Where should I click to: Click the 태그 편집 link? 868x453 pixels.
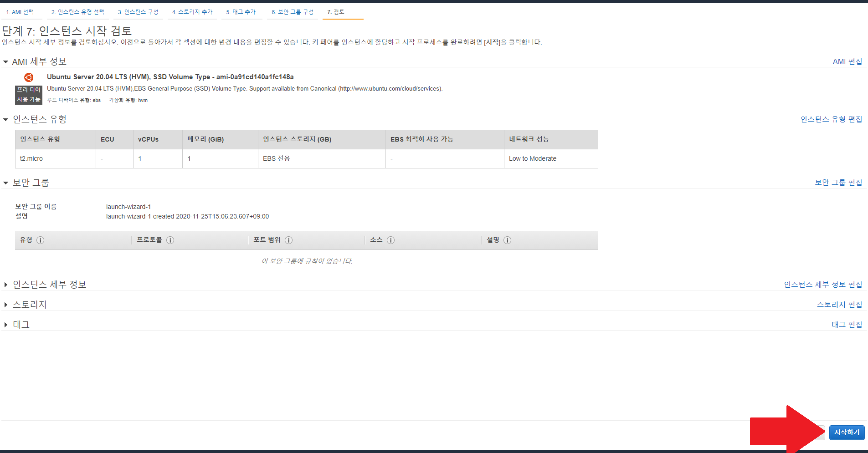[847, 325]
